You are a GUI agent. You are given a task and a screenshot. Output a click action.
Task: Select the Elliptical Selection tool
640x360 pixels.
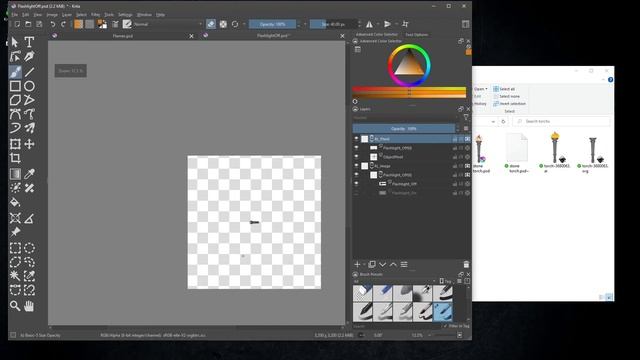(29, 248)
